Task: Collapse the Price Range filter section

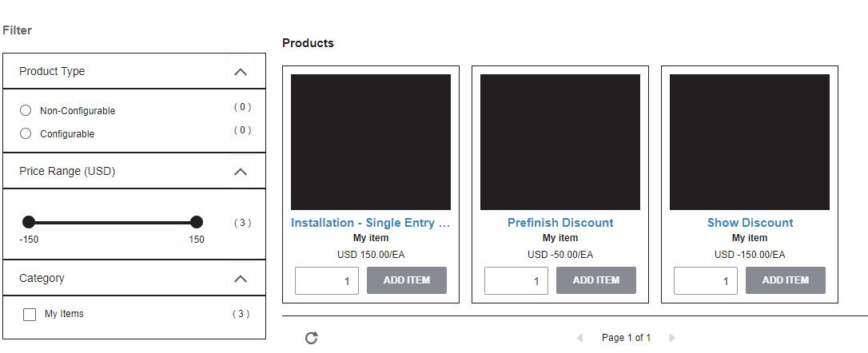Action: (x=240, y=172)
